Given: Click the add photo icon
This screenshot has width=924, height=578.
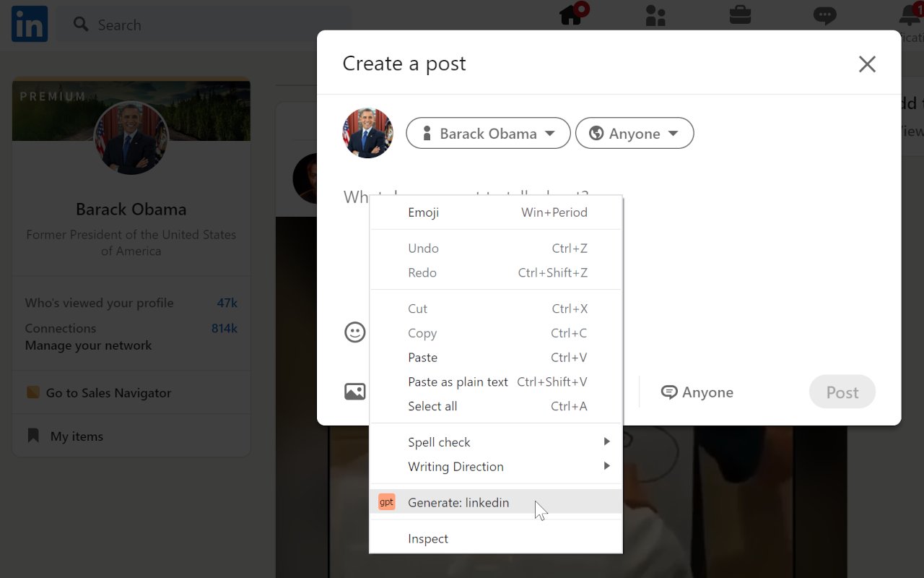Looking at the screenshot, I should [354, 392].
